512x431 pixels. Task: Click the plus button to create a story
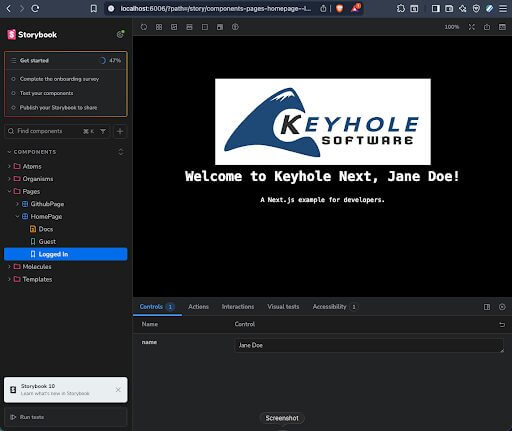click(x=120, y=131)
